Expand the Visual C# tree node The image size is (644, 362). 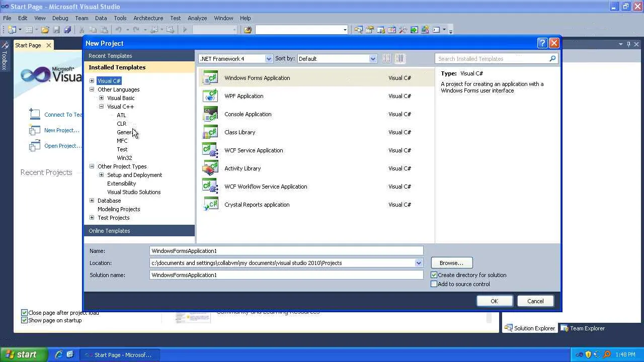[92, 81]
